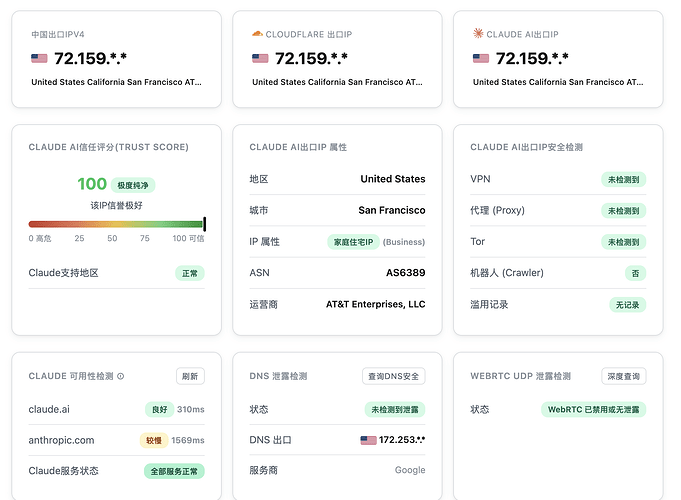The image size is (681, 500).
Task: Click the 72.159.*.* address in Cloudflare 出口IP card
Action: (x=311, y=58)
